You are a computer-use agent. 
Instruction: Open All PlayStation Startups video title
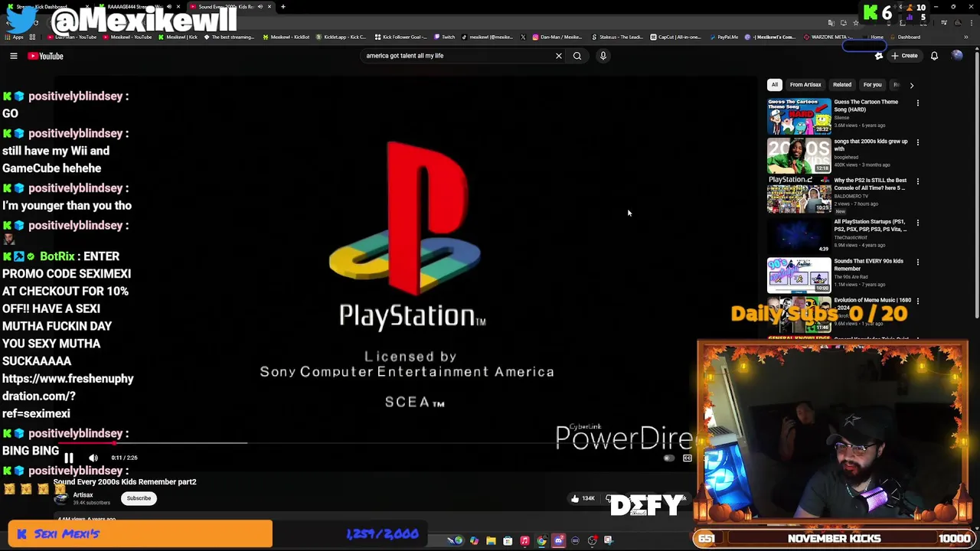(870, 225)
